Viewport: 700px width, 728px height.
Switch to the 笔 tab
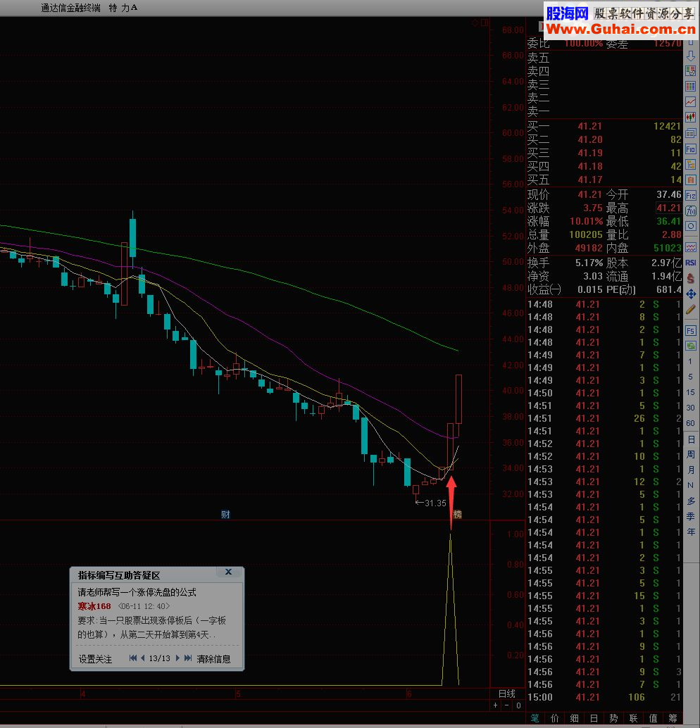(x=535, y=718)
